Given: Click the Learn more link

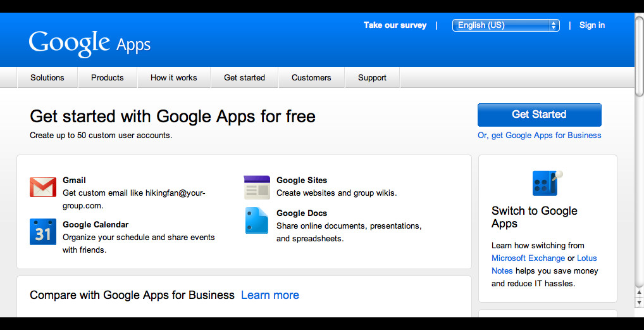Looking at the screenshot, I should (270, 295).
